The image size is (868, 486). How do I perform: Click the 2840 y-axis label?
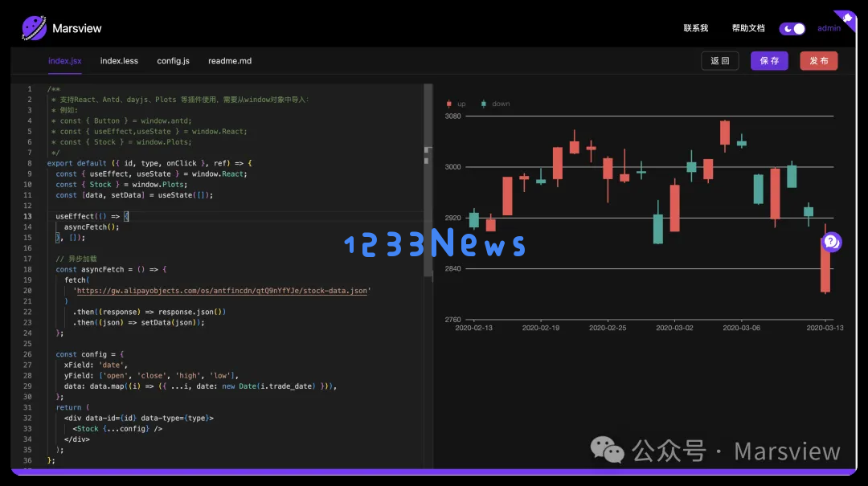[x=452, y=268]
